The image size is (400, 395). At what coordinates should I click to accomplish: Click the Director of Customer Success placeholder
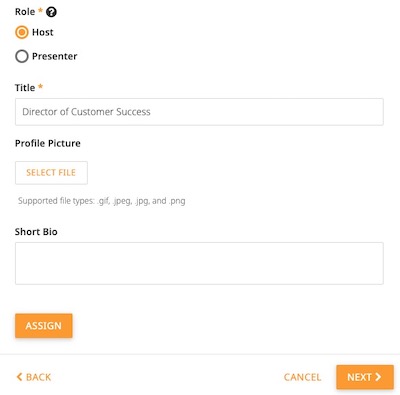(x=86, y=112)
